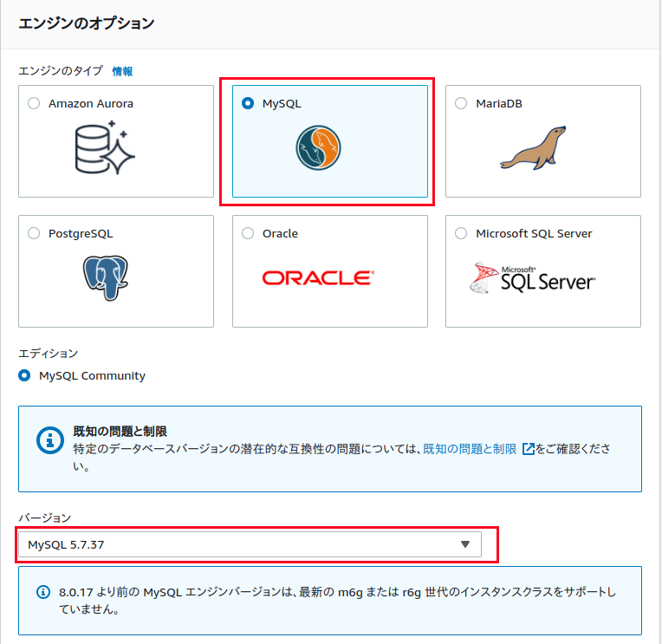The image size is (662, 644).
Task: Click the エンジンのオプション section heading
Action: coord(87,23)
